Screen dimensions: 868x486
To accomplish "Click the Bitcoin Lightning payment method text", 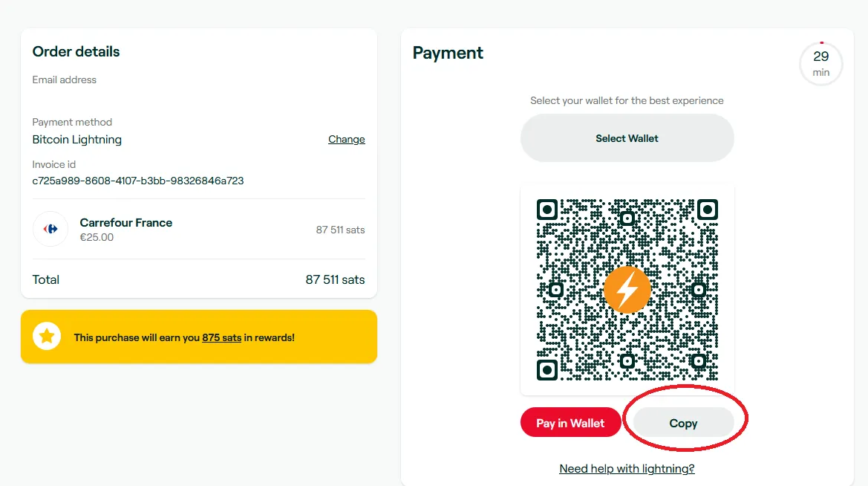I will pyautogui.click(x=77, y=140).
